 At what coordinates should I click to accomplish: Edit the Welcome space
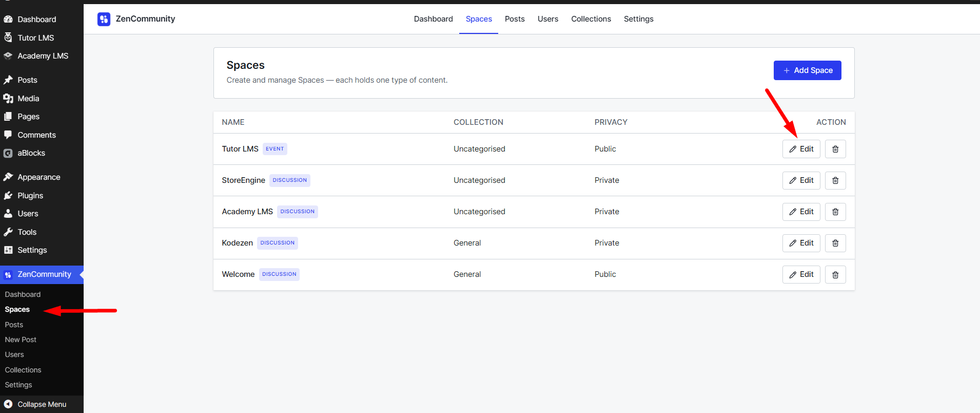[x=801, y=274]
